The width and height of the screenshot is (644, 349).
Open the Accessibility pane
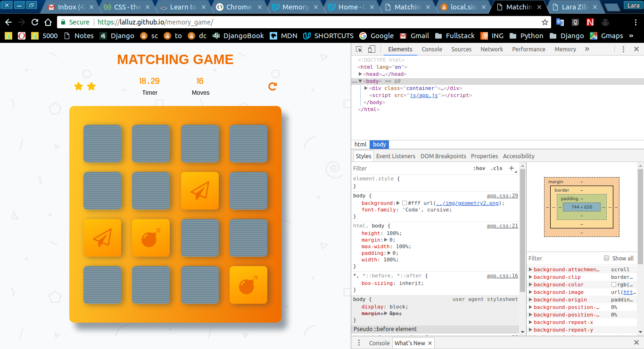coord(519,156)
